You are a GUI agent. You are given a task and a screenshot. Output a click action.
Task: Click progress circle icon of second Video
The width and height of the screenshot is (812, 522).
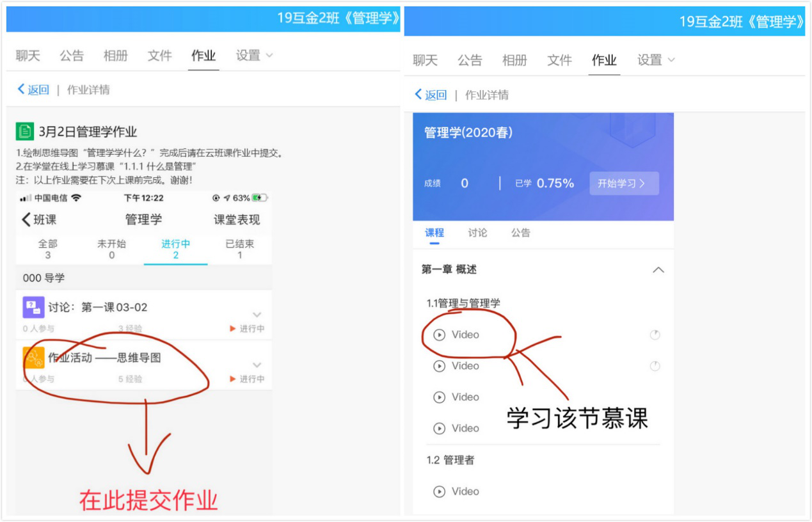pos(655,366)
